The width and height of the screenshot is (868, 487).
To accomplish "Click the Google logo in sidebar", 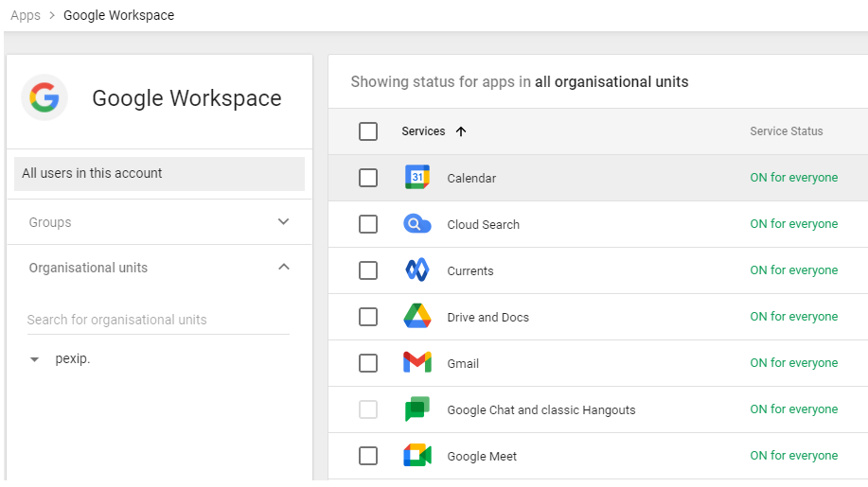I will tap(44, 97).
